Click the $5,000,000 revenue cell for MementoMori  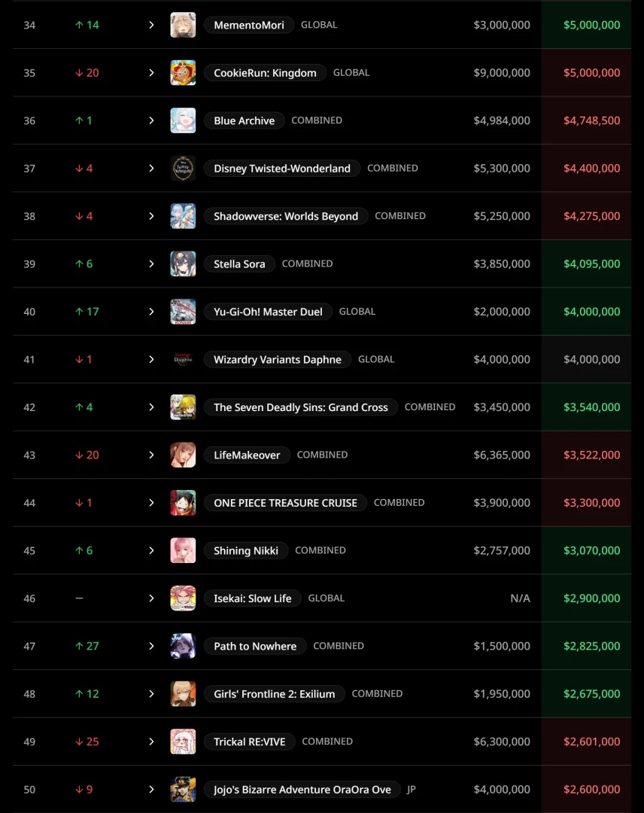point(591,25)
